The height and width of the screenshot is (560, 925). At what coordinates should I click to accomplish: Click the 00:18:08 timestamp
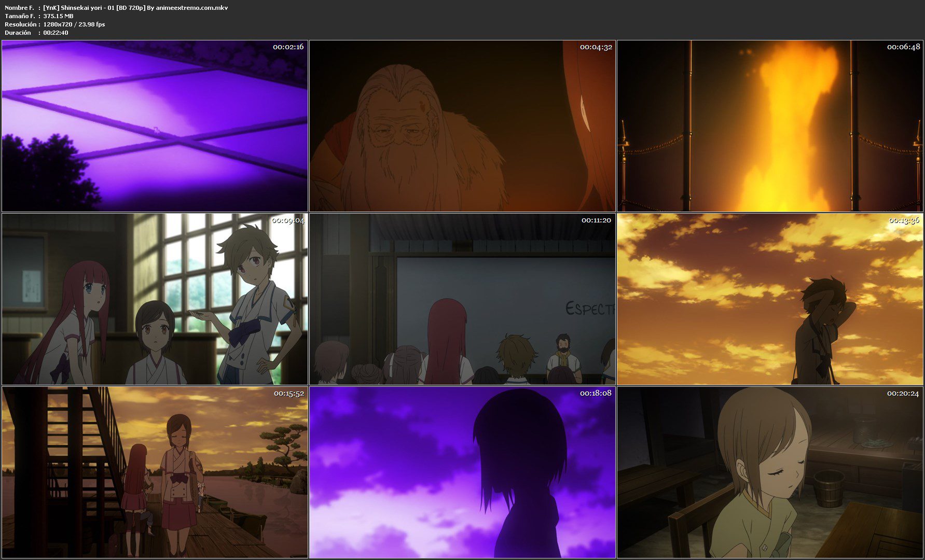(596, 393)
